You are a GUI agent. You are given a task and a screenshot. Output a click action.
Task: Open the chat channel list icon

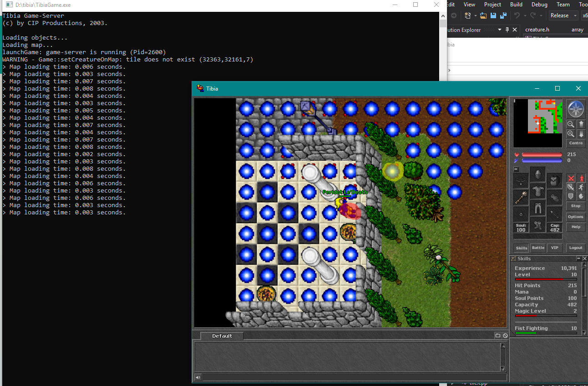[x=498, y=335]
